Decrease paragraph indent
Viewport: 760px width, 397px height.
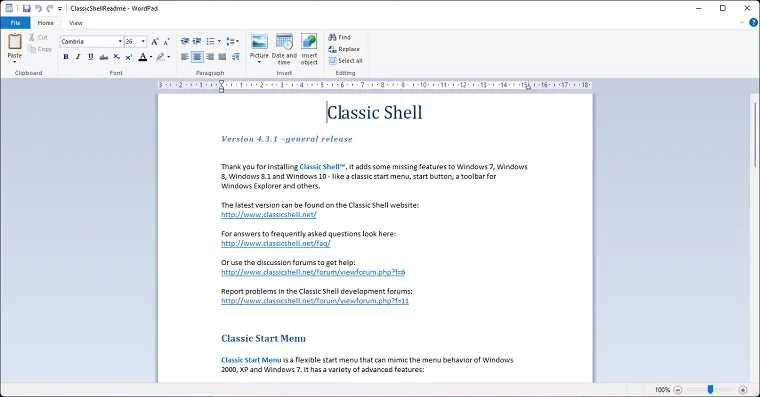point(185,41)
